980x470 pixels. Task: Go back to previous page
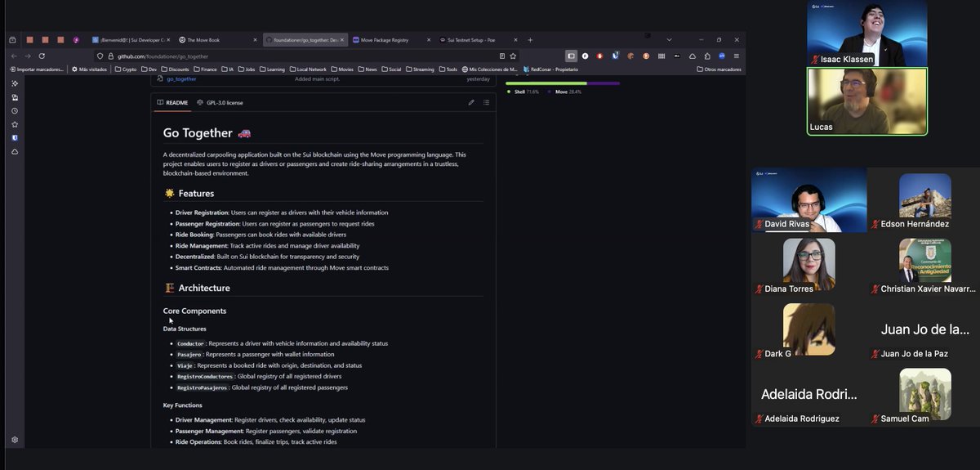click(x=13, y=56)
